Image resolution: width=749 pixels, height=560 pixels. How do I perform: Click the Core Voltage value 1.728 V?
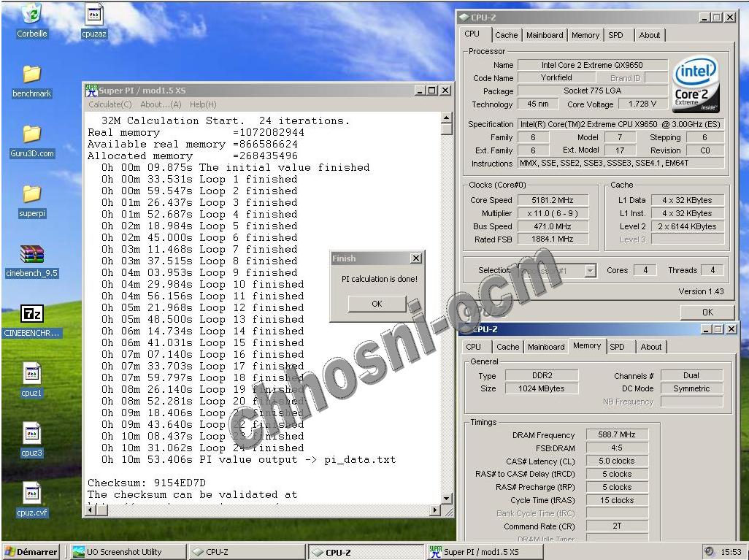(x=642, y=104)
